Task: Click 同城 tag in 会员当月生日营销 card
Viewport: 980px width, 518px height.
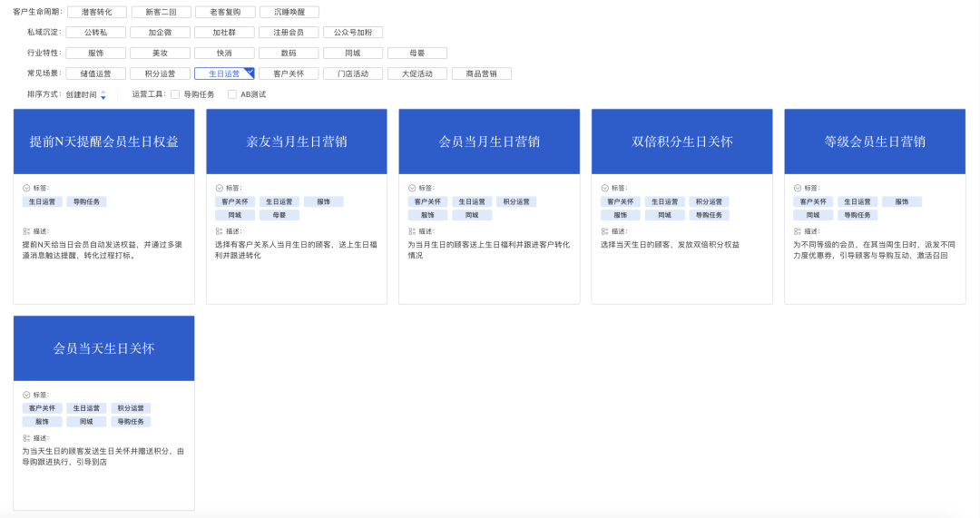Action: pos(472,215)
